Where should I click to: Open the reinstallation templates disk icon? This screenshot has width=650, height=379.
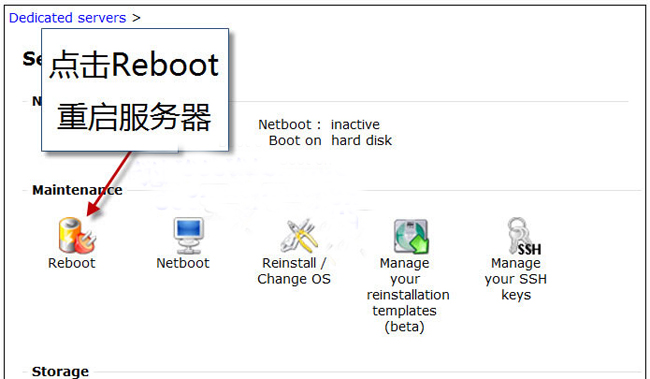[x=411, y=236]
